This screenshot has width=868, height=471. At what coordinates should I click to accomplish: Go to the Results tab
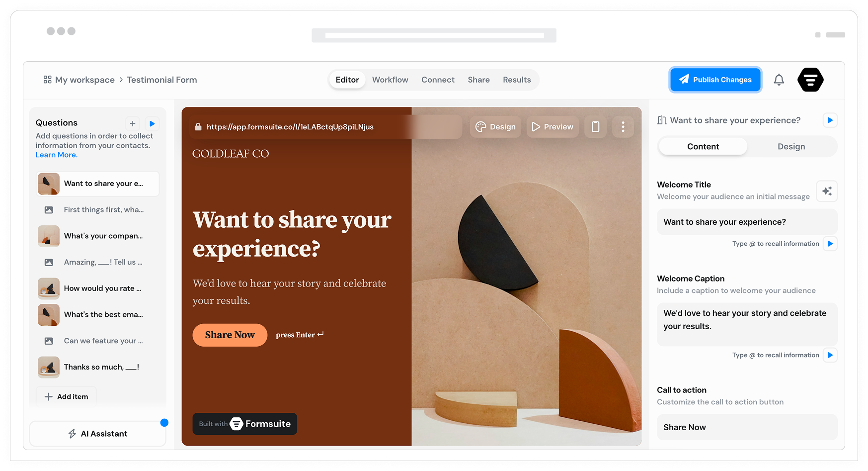point(517,80)
